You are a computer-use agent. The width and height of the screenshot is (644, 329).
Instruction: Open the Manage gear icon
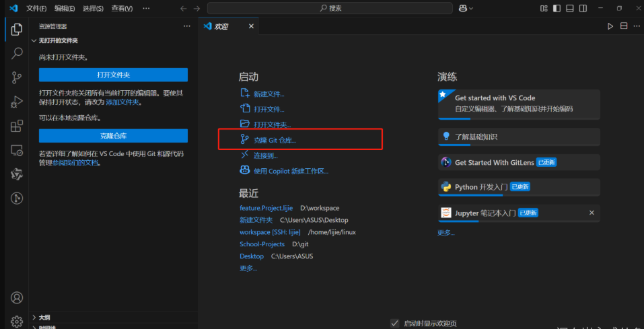coord(16,320)
